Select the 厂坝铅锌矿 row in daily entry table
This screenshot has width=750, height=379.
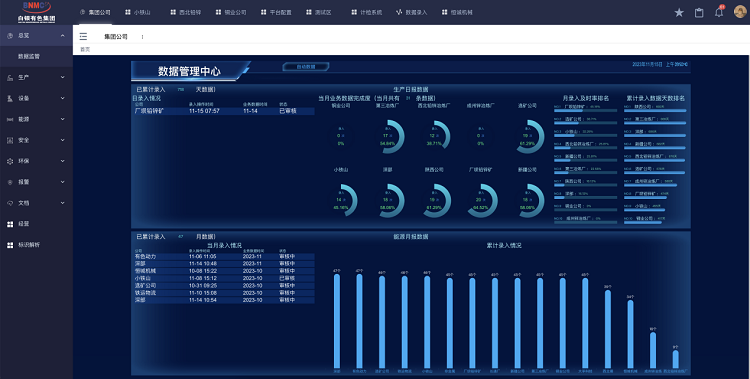click(x=223, y=111)
